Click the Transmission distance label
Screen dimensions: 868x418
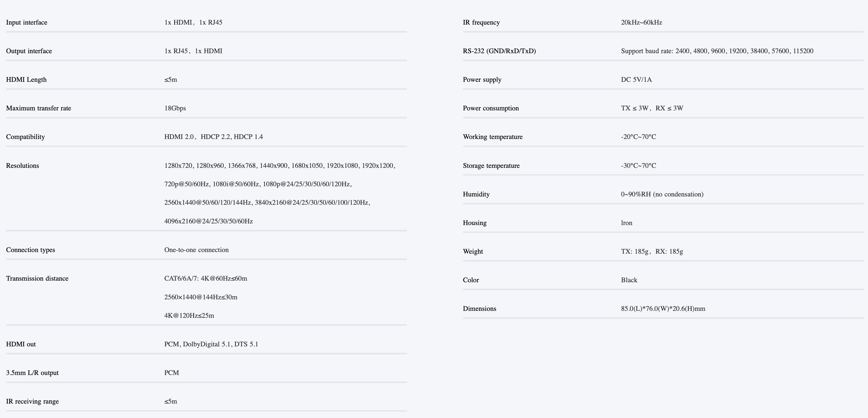click(x=37, y=278)
